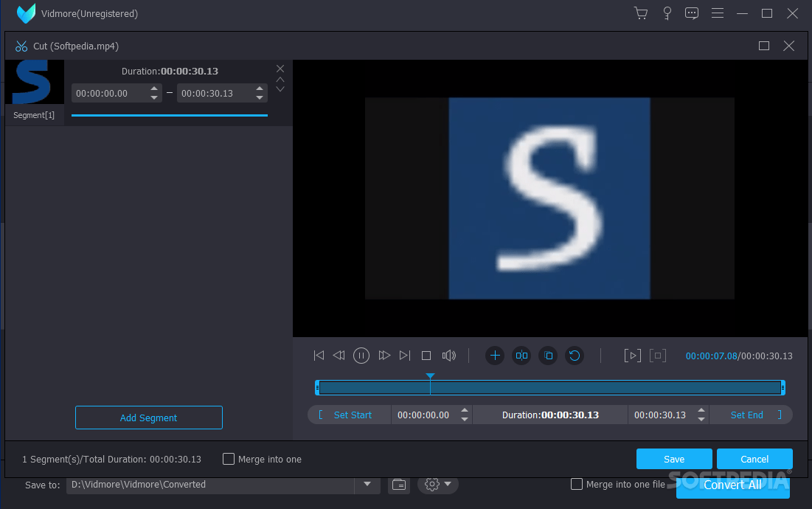Click the registration key icon
Image resolution: width=812 pixels, height=509 pixels.
click(x=667, y=13)
